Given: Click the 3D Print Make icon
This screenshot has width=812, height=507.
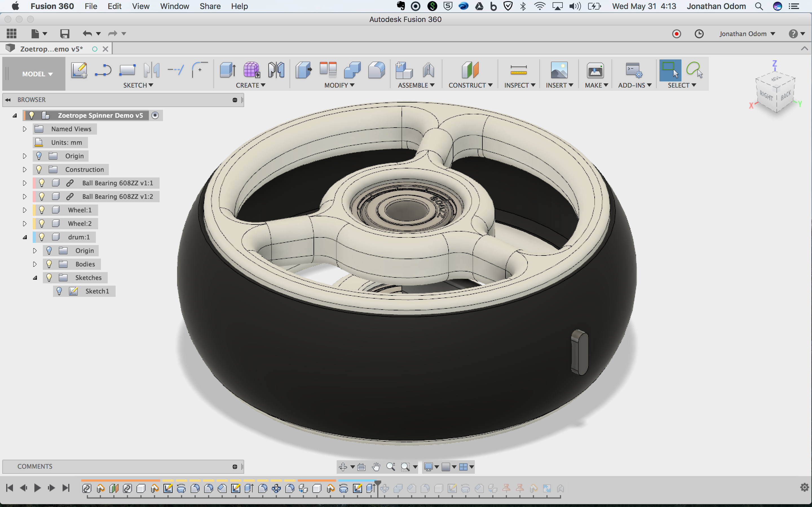Looking at the screenshot, I should pos(595,70).
